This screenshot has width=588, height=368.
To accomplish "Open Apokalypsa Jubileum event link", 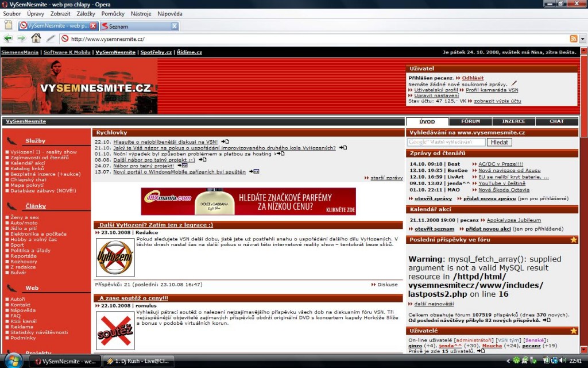I will pos(514,220).
